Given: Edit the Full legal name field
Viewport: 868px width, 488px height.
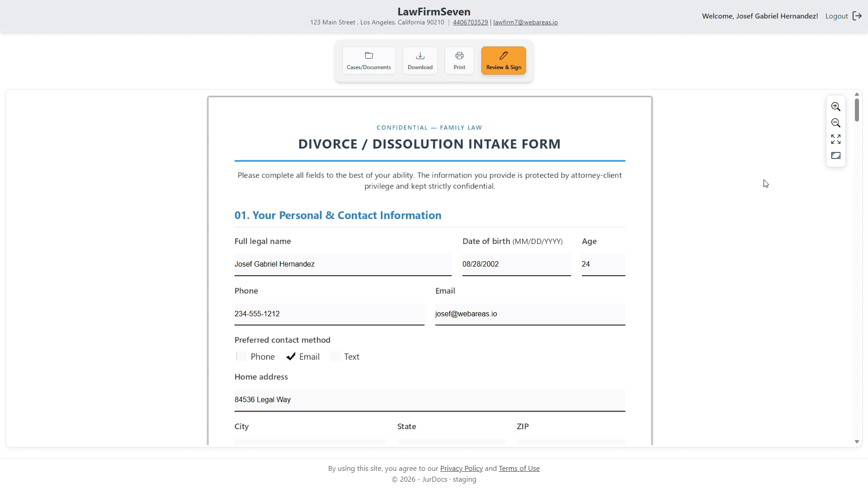Looking at the screenshot, I should pyautogui.click(x=343, y=264).
